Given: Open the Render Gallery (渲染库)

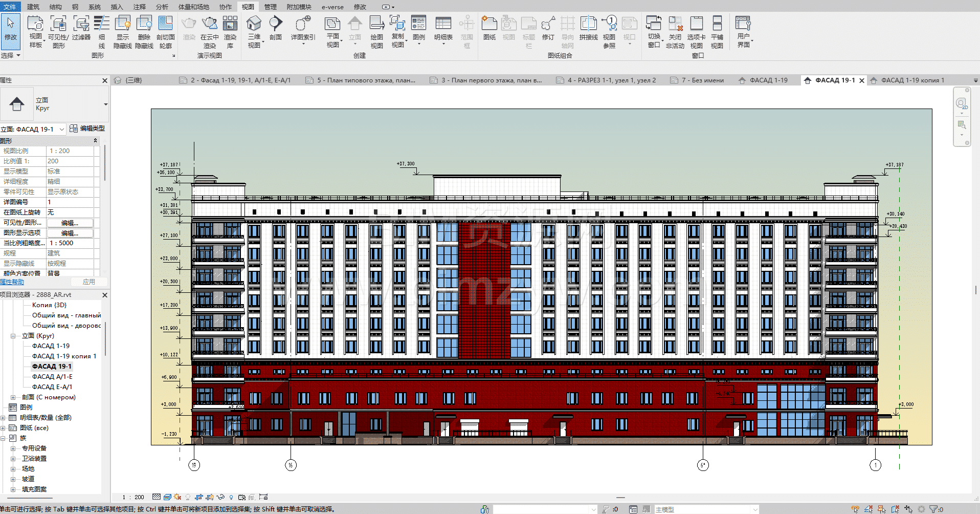Looking at the screenshot, I should coord(230,32).
